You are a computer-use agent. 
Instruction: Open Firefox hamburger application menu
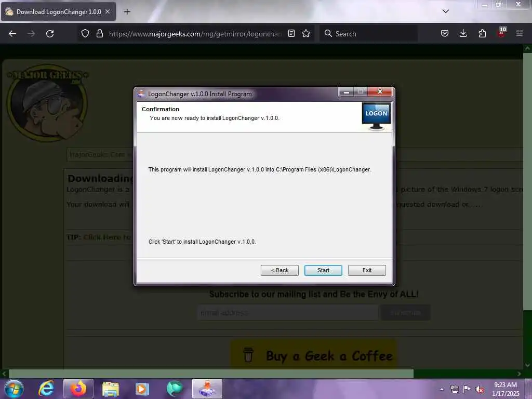pos(519,33)
